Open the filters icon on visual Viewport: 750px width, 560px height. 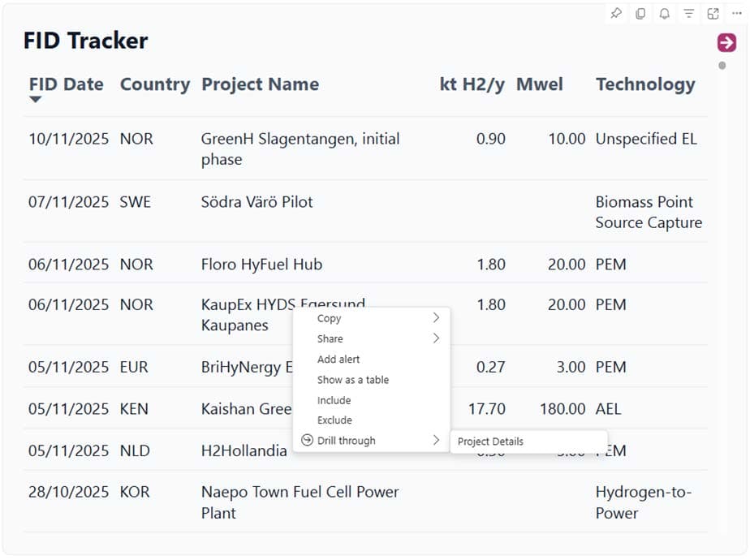click(x=688, y=14)
